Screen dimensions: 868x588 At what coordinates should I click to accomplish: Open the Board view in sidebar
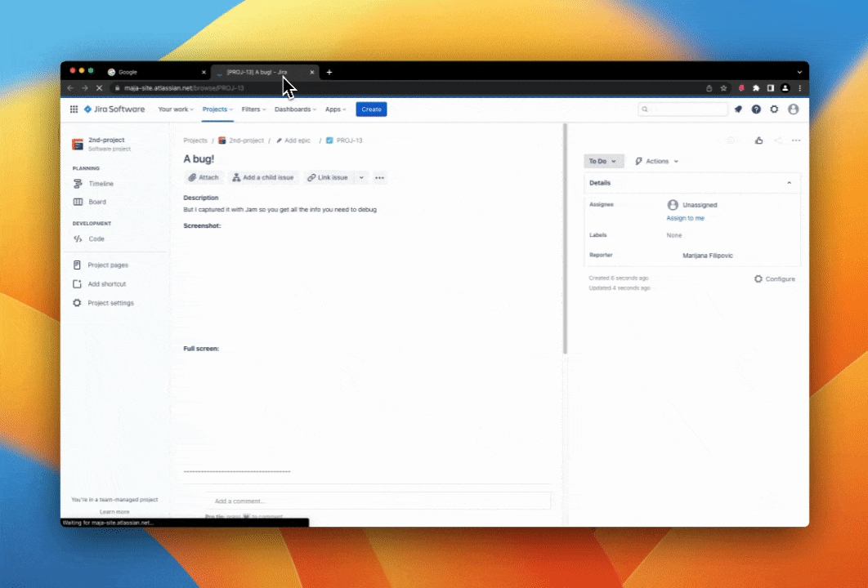click(96, 202)
